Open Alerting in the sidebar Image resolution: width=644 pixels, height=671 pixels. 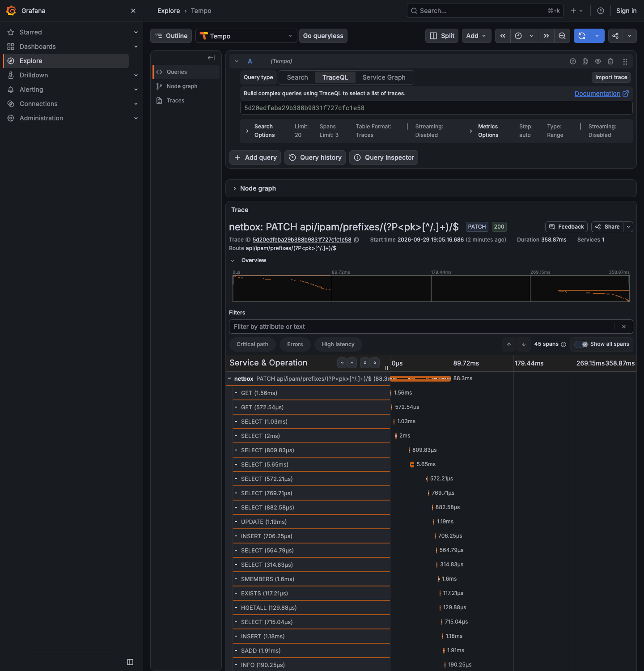click(x=31, y=89)
